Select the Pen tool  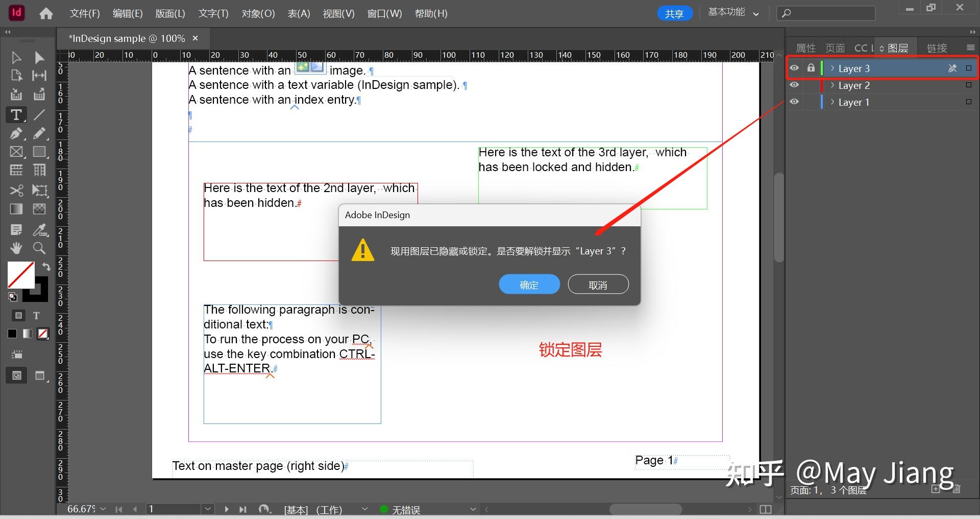(16, 133)
